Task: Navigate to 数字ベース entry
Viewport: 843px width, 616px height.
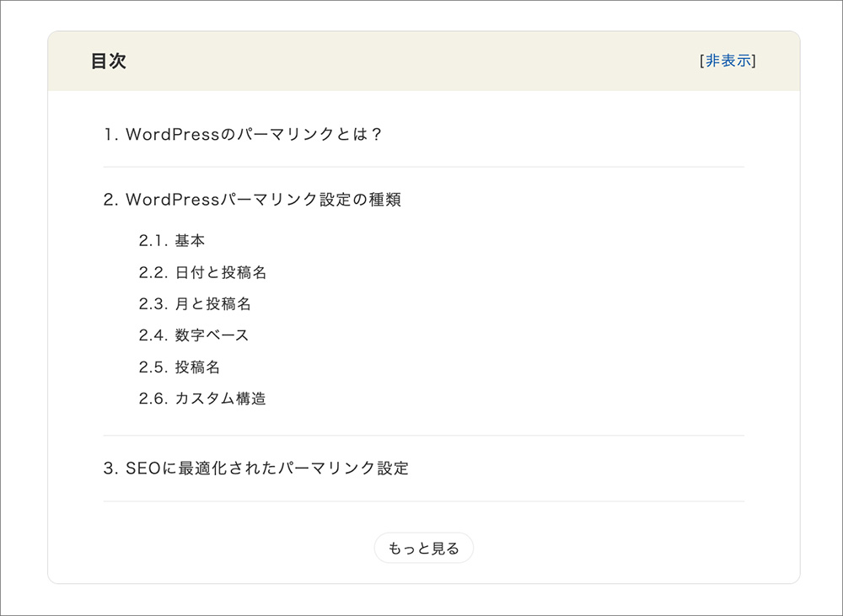Action: (x=212, y=335)
